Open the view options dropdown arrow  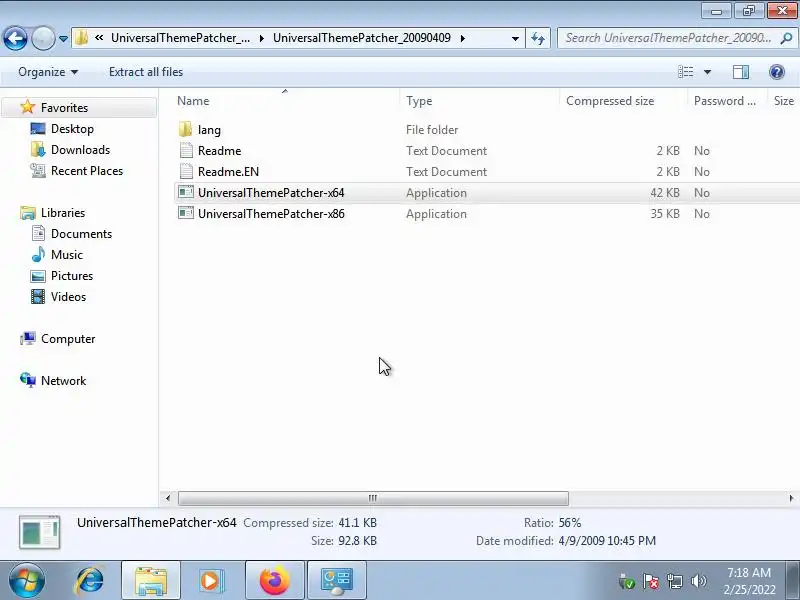pyautogui.click(x=707, y=72)
